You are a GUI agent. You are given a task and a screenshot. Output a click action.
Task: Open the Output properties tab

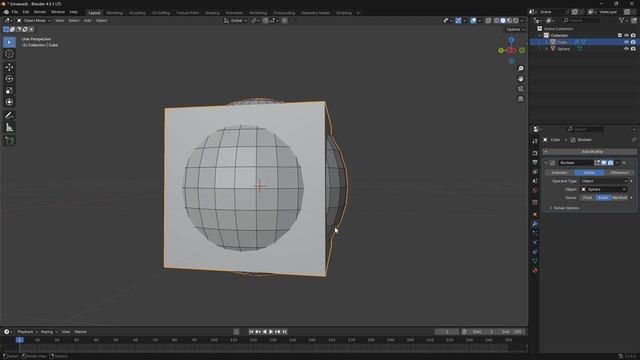click(535, 162)
